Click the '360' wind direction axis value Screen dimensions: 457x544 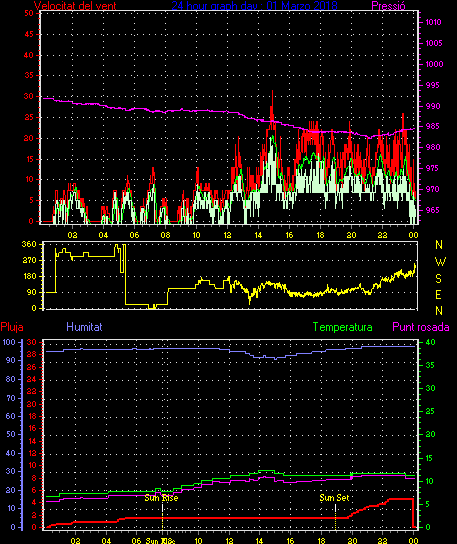pos(29,244)
